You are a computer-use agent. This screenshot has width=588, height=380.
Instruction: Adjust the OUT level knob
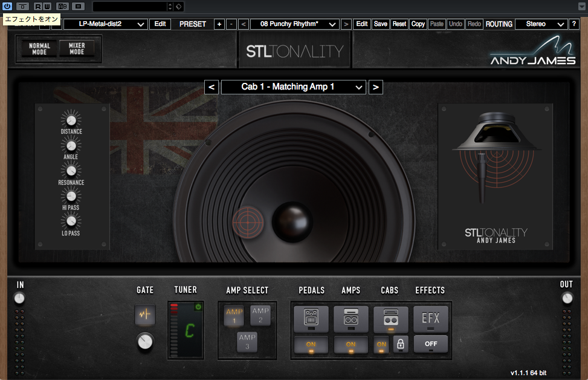pos(567,298)
